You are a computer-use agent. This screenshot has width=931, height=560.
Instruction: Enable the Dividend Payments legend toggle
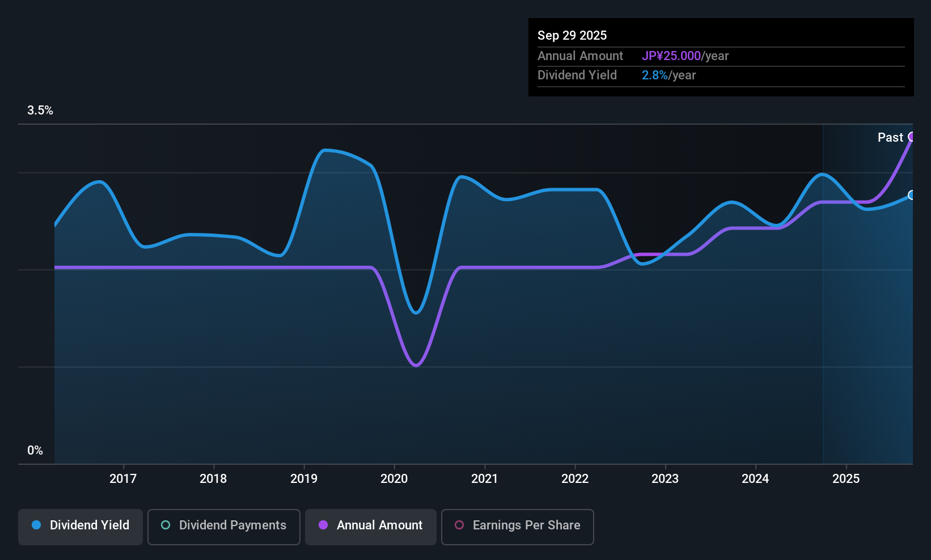tap(224, 525)
